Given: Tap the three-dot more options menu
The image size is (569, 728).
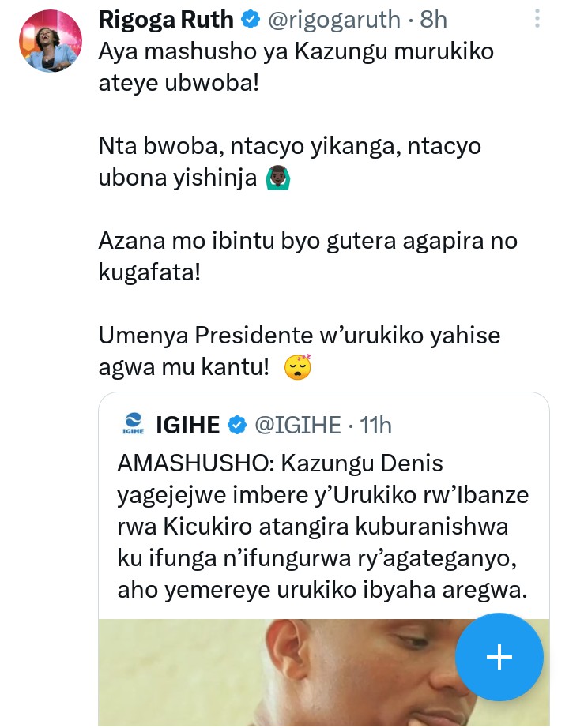Looking at the screenshot, I should pyautogui.click(x=537, y=19).
